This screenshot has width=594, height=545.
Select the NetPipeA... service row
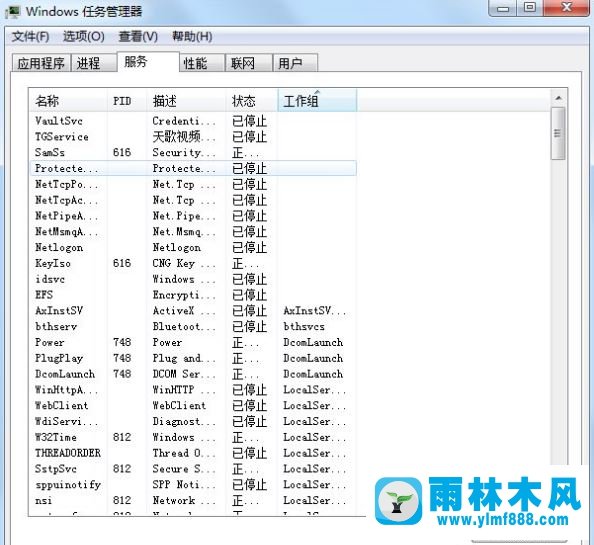coord(193,216)
